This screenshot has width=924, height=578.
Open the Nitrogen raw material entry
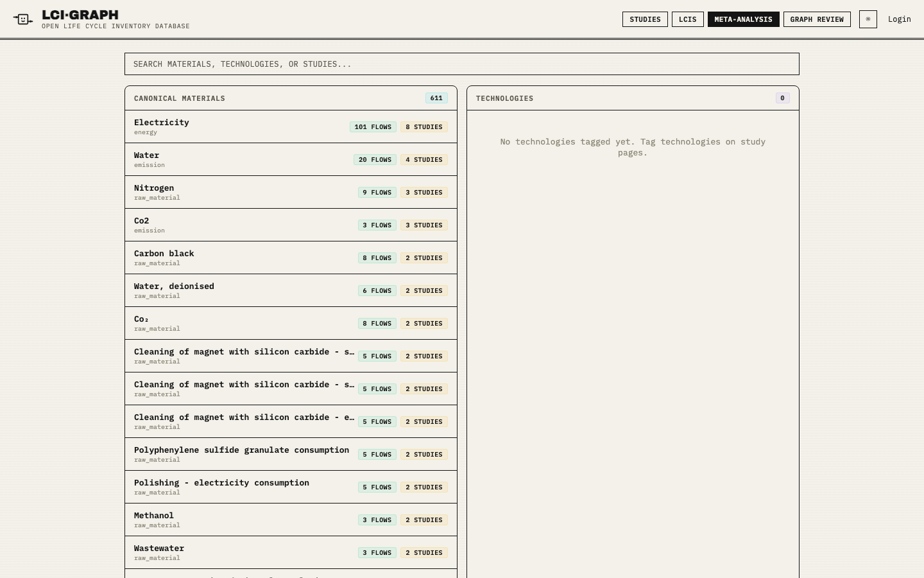tap(291, 192)
